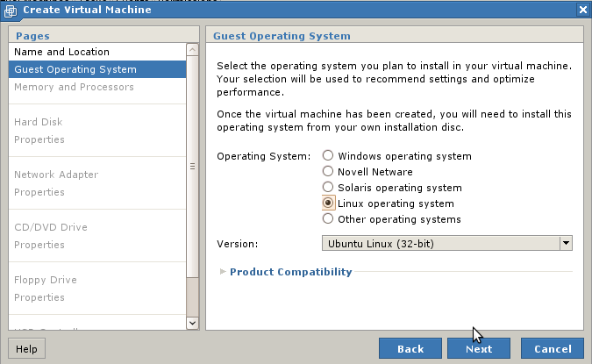592x364 pixels.
Task: Click Next to continue the wizard
Action: tap(478, 348)
